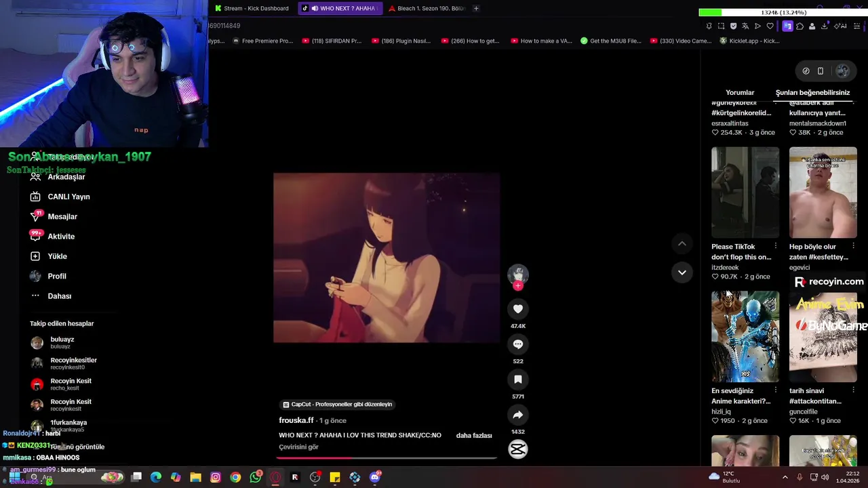Viewport: 868px width, 488px height.
Task: Open the Kicklet.app bookmark
Action: (x=749, y=41)
